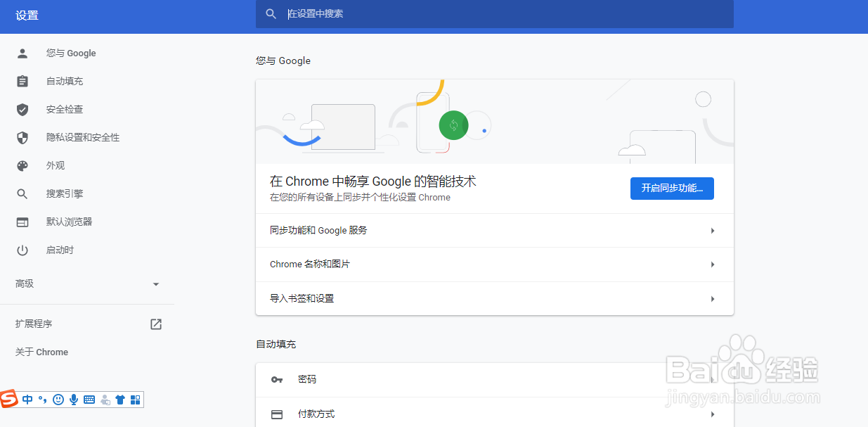Click the key icon beside 密码
Screen dimensions: 868x427
[277, 379]
